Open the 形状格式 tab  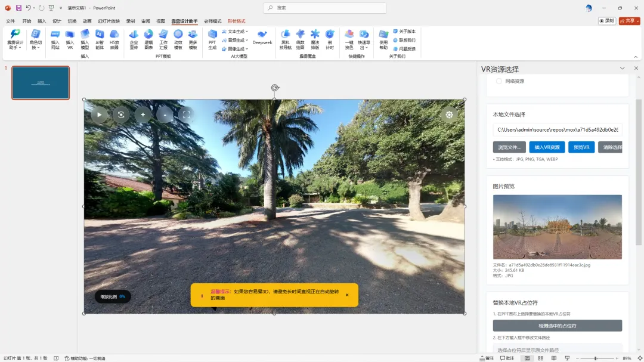236,21
